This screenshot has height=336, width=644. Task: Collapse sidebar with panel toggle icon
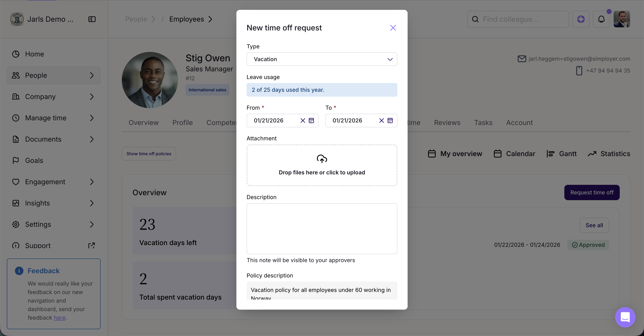point(92,19)
